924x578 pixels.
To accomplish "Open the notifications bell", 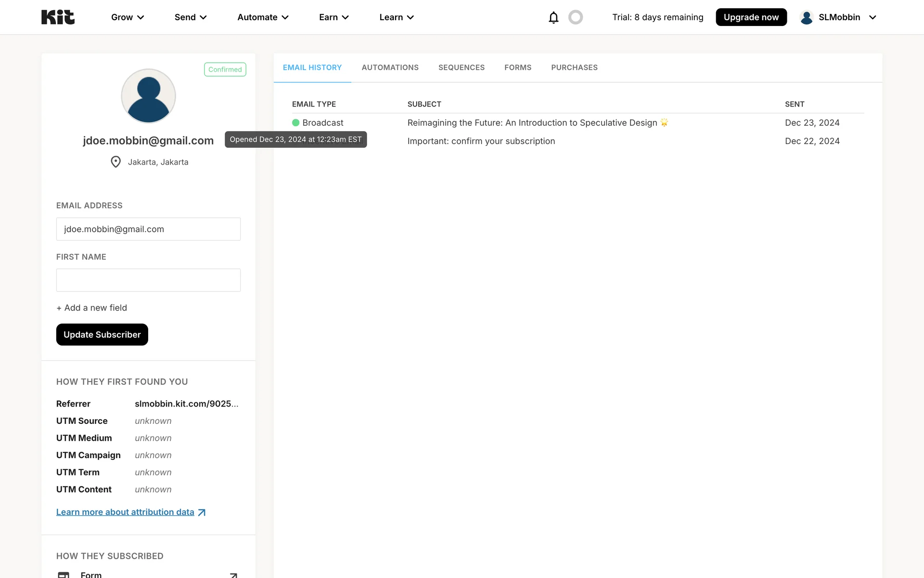I will point(553,17).
